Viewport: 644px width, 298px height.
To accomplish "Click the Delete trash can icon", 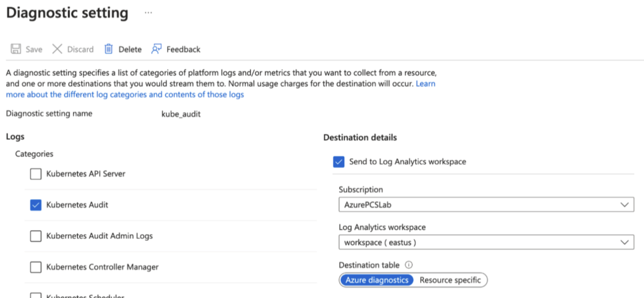I will tap(109, 49).
